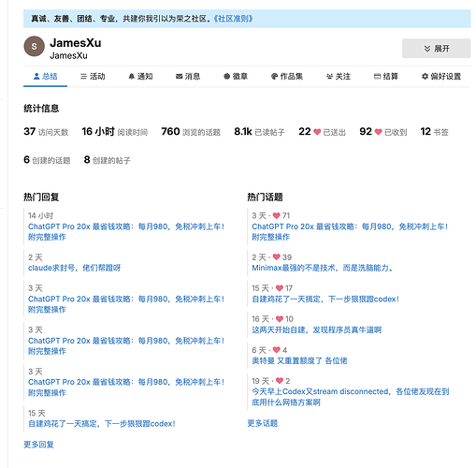The image size is (476, 468).
Task: Open the 通知 tab with bell icon
Action: (x=140, y=77)
